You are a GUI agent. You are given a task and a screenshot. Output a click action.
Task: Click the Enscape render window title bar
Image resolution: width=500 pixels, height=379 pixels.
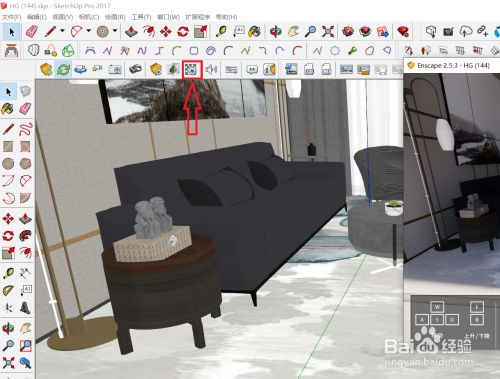[x=452, y=65]
